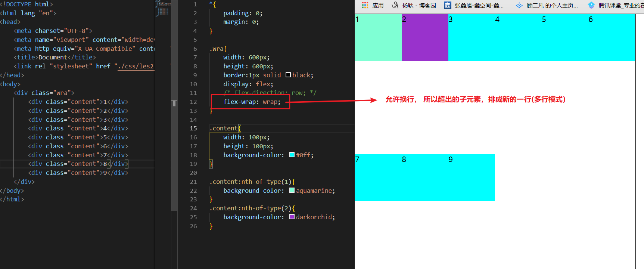
Task: Click the div class="wra" line
Action: [x=44, y=93]
